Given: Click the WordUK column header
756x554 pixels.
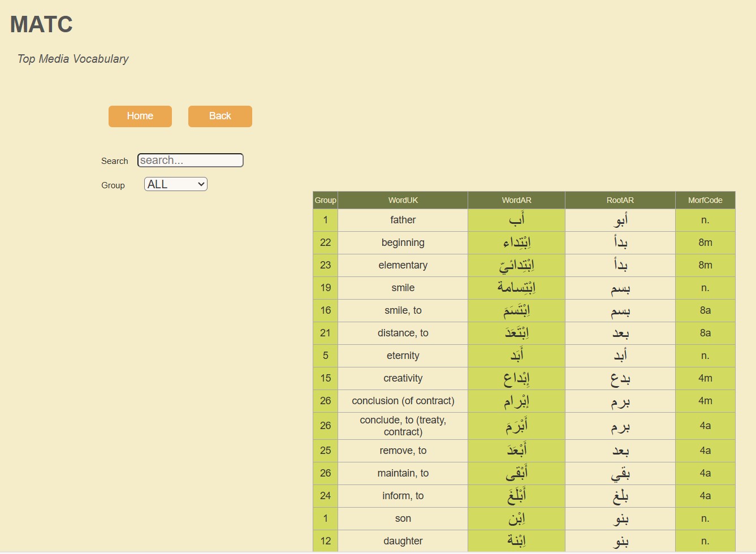Looking at the screenshot, I should tap(403, 200).
